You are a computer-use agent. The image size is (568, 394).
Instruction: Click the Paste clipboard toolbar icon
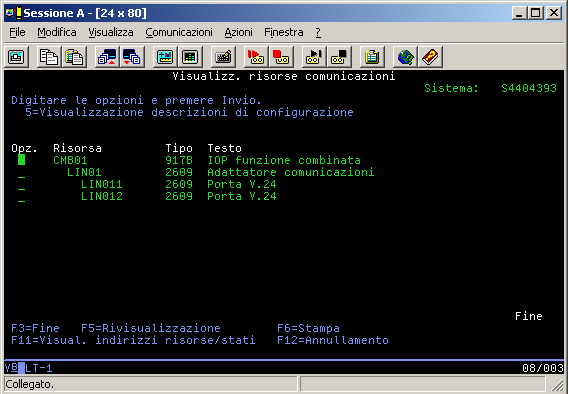click(x=74, y=57)
